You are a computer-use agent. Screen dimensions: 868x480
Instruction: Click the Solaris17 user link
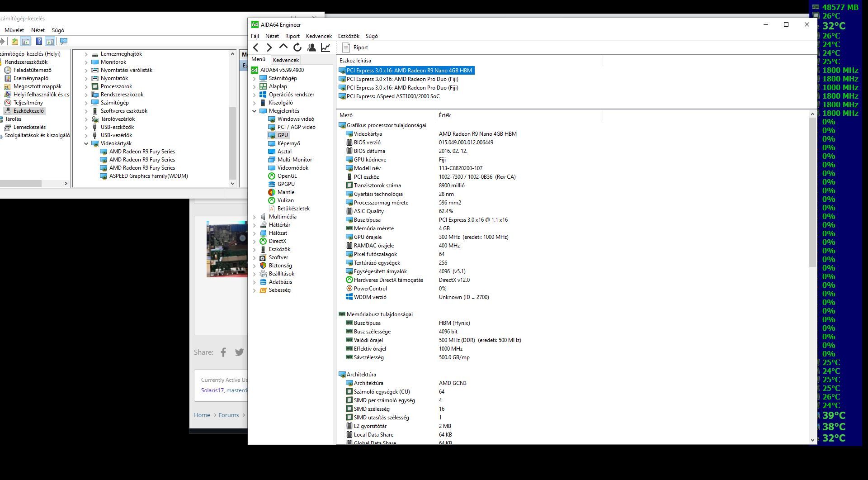click(x=212, y=390)
